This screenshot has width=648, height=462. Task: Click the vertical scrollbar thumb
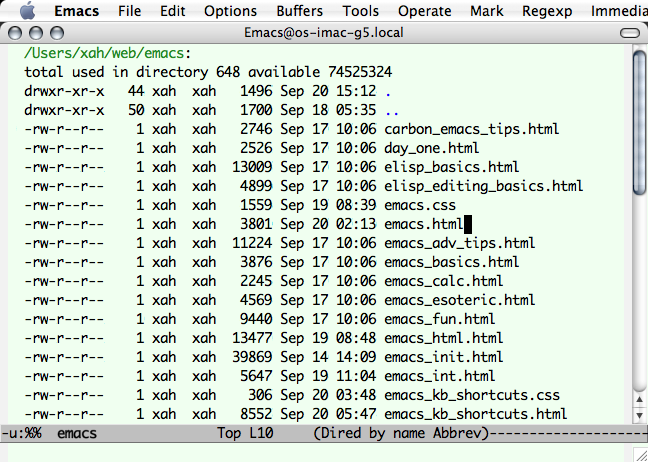639,123
